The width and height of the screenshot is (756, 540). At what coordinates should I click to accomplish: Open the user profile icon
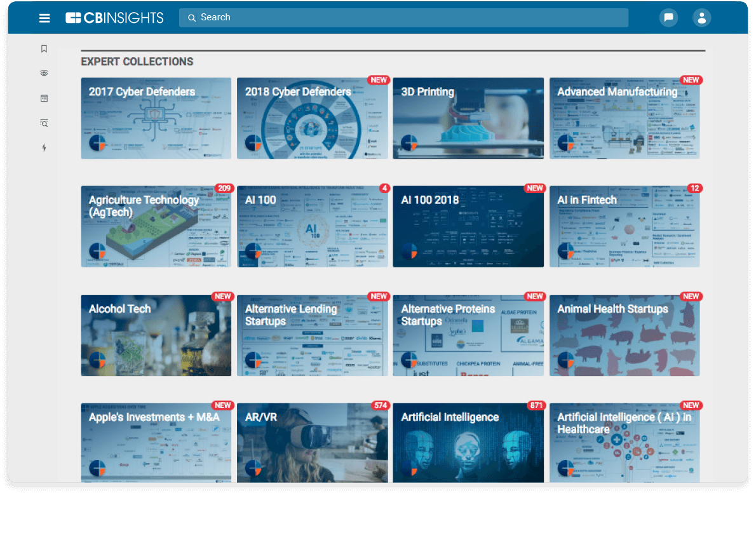click(x=701, y=18)
